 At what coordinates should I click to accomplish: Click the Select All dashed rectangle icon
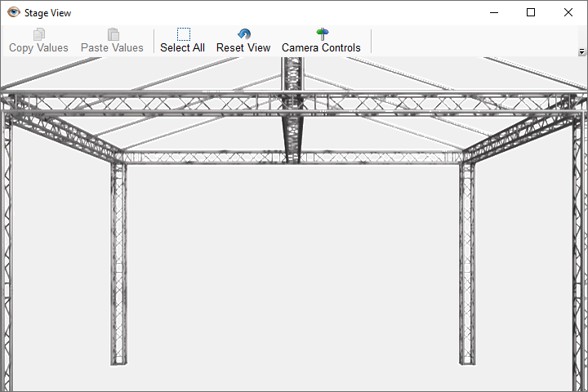[x=183, y=34]
